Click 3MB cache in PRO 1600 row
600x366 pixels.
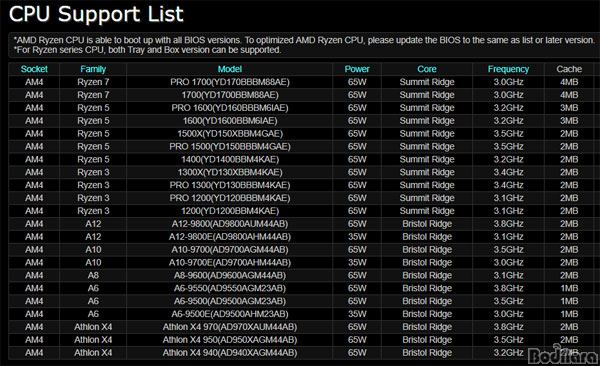[x=569, y=108]
